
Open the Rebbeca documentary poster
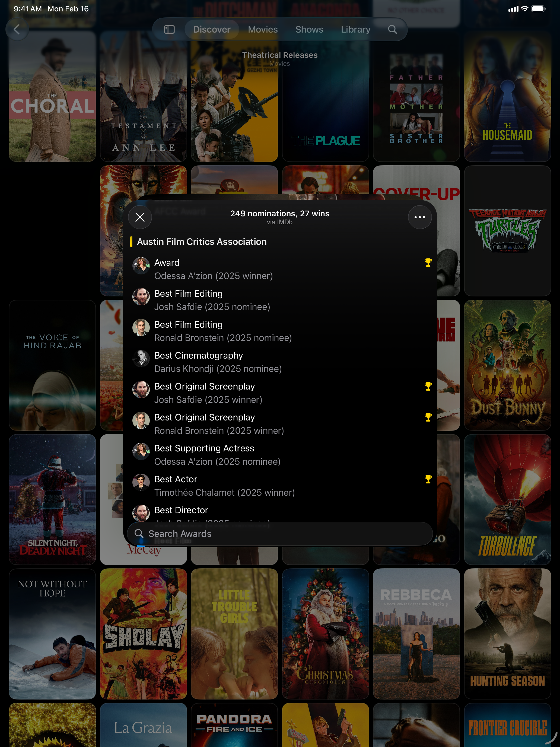coord(416,634)
